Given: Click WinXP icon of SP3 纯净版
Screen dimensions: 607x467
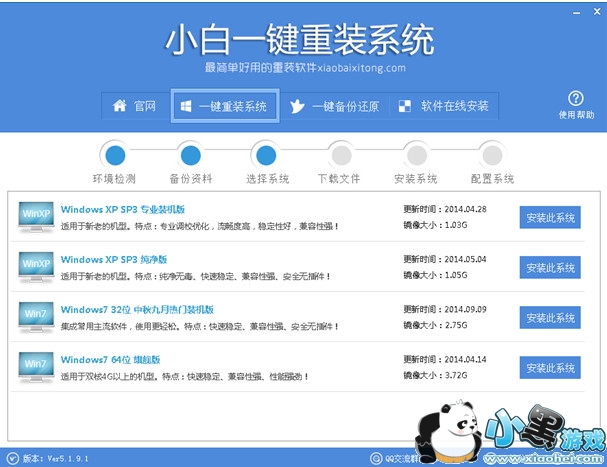Looking at the screenshot, I should click(x=36, y=267).
